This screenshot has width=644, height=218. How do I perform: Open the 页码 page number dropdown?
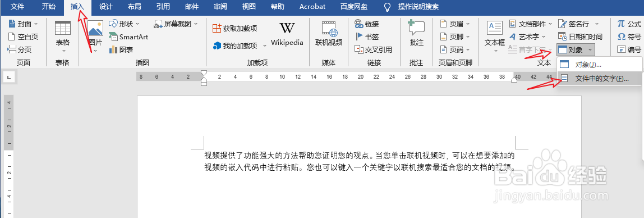455,50
